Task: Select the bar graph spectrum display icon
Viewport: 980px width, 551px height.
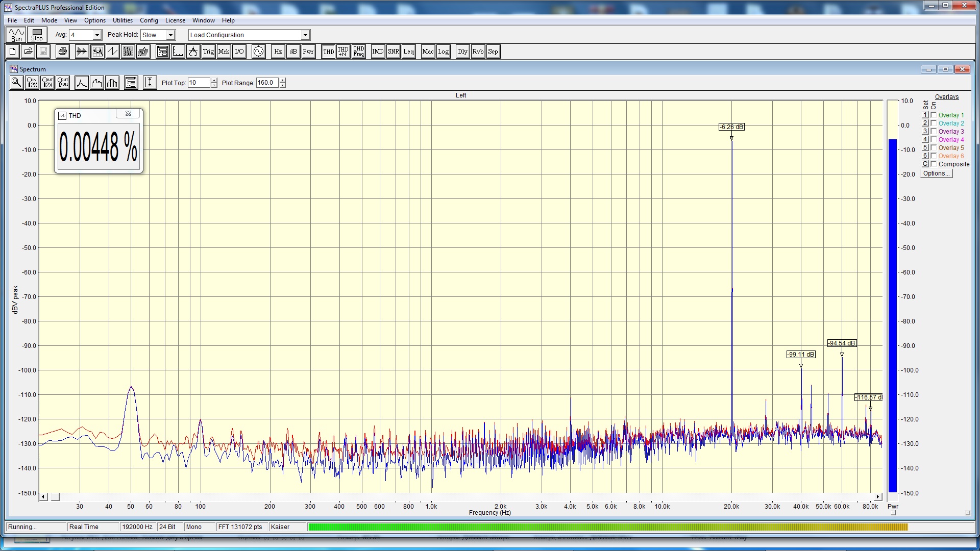Action: (112, 83)
